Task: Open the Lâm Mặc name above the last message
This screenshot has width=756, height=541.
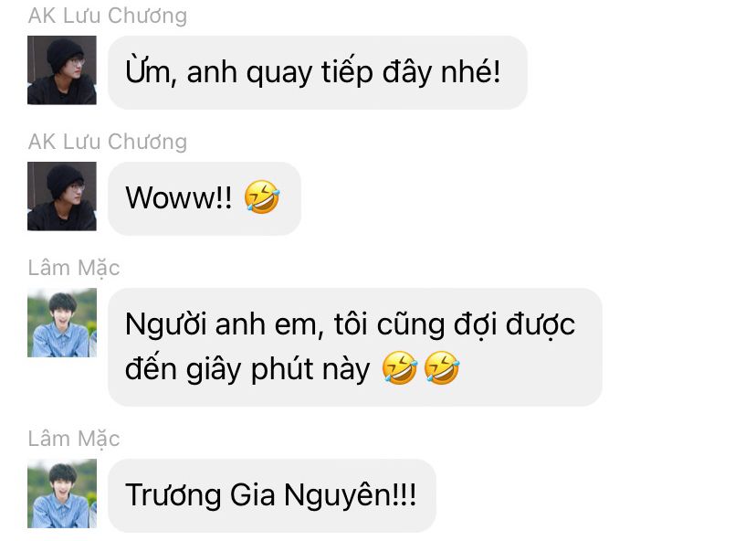Action: pos(74,440)
